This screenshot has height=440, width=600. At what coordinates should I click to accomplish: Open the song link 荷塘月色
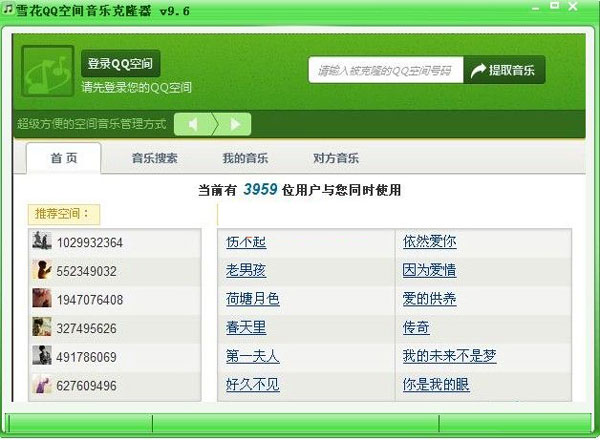(253, 299)
